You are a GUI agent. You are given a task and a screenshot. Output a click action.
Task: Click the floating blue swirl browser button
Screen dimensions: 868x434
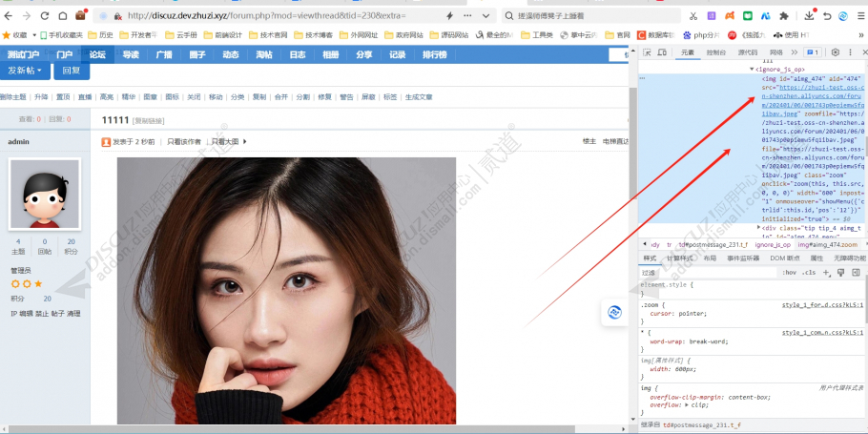[614, 312]
